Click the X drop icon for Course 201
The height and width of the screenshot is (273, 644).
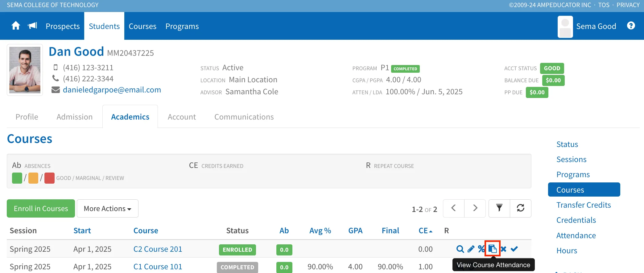504,249
